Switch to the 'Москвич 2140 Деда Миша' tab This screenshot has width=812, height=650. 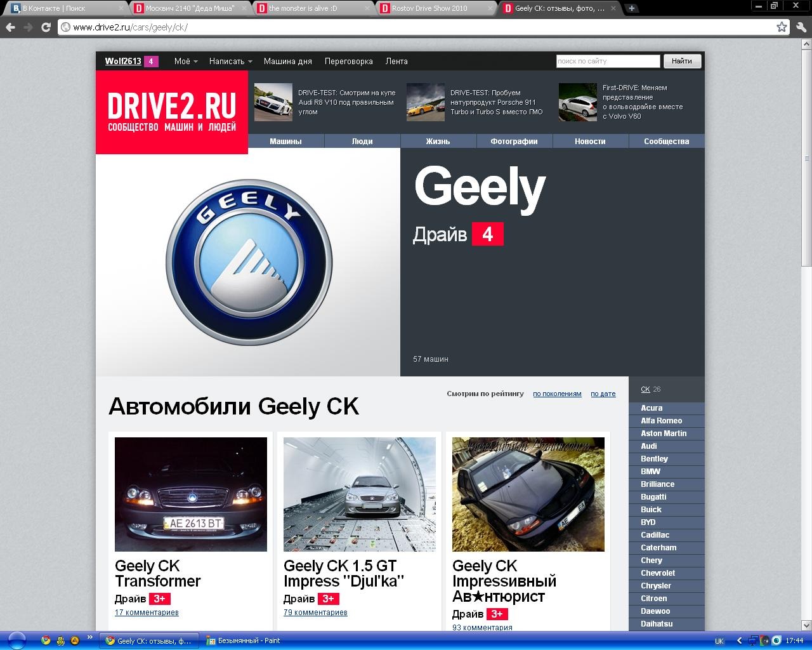(188, 9)
